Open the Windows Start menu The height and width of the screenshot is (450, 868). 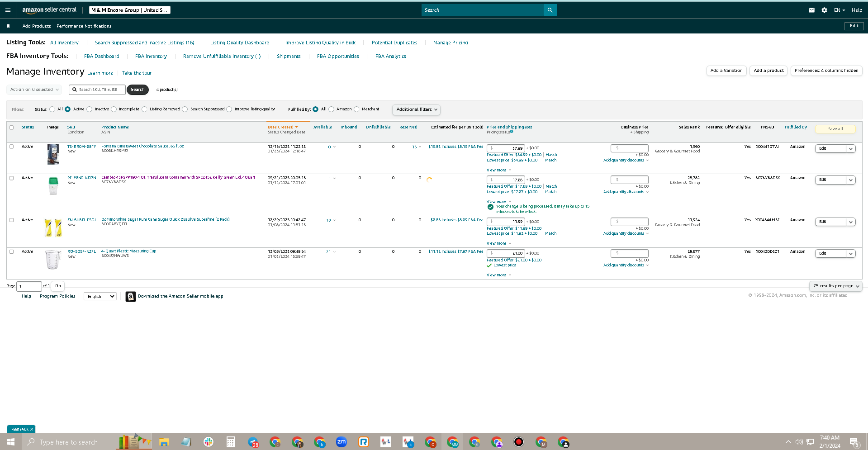pos(11,442)
